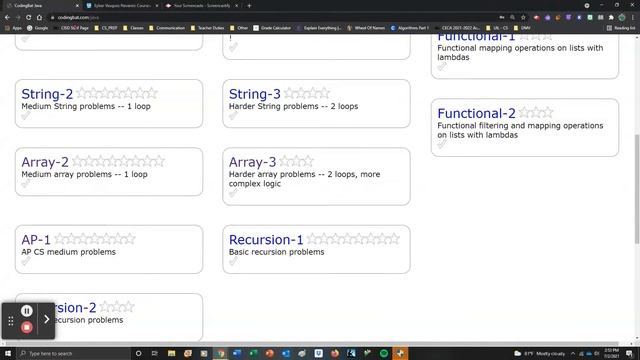This screenshot has height=360, width=640.
Task: Open Outlook from the taskbar
Action: click(x=286, y=353)
